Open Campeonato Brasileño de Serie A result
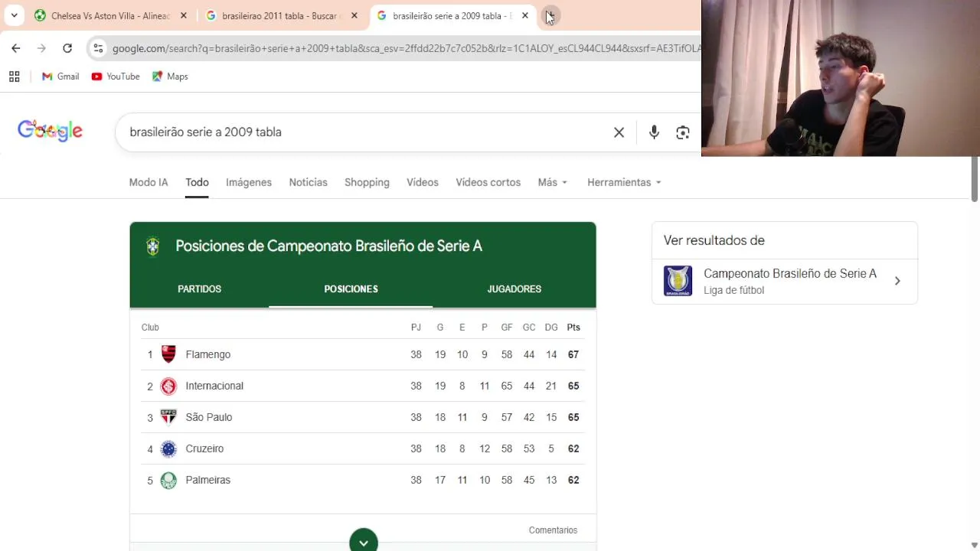This screenshot has height=551, width=980. pyautogui.click(x=785, y=282)
